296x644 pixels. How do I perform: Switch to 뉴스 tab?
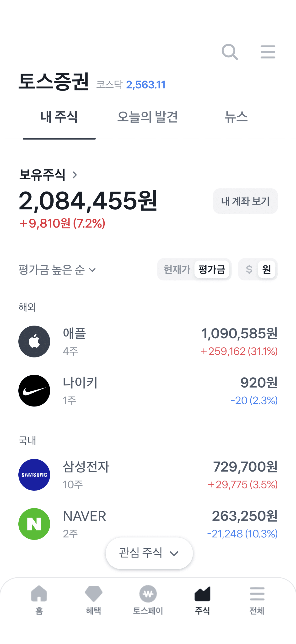click(x=236, y=117)
